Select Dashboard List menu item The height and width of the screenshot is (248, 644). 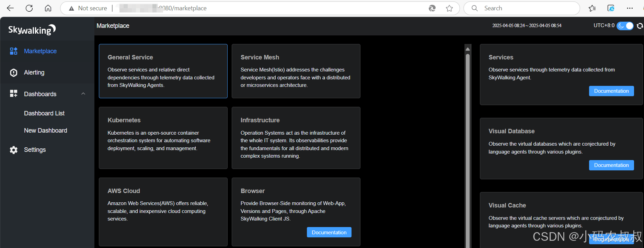click(x=44, y=113)
